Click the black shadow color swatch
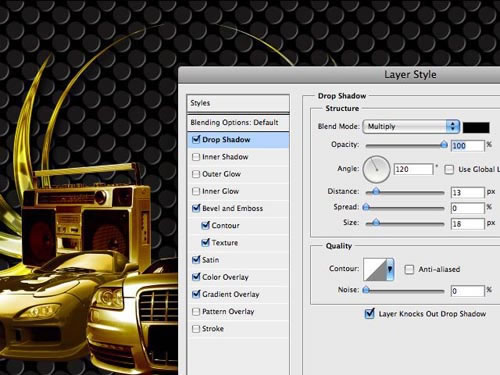This screenshot has height=375, width=500. 476,127
